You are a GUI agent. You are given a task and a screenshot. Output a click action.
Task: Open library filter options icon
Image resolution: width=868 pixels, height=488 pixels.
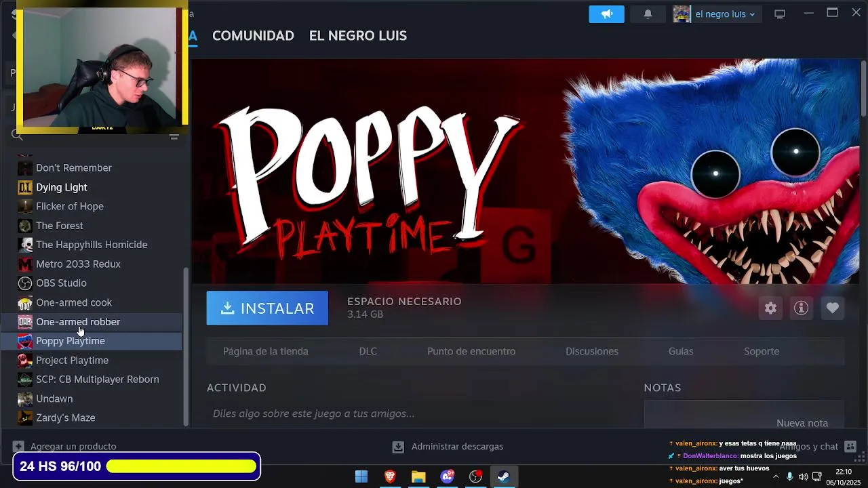pyautogui.click(x=174, y=136)
